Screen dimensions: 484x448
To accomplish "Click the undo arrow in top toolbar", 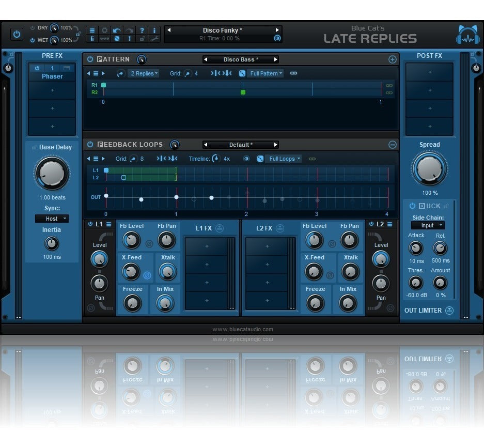I will tap(117, 30).
